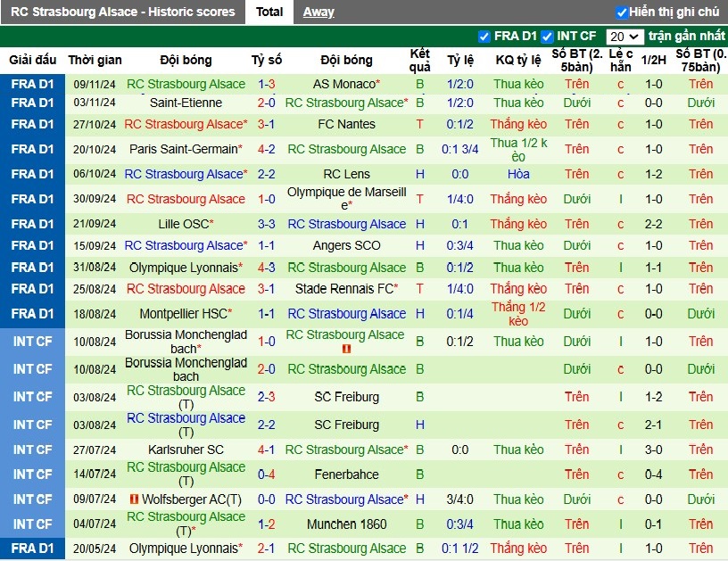728x561 pixels.
Task: Click the red card icon under Strasbourg 10/08/24
Action: (346, 349)
